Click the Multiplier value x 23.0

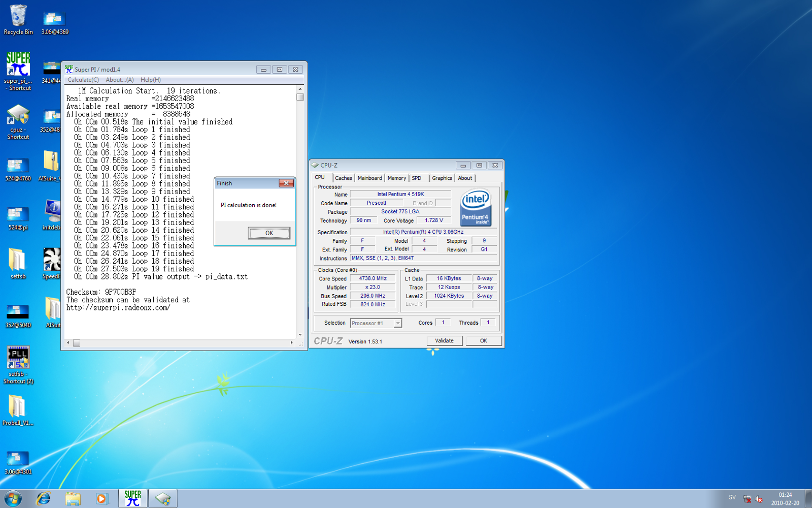click(x=373, y=287)
